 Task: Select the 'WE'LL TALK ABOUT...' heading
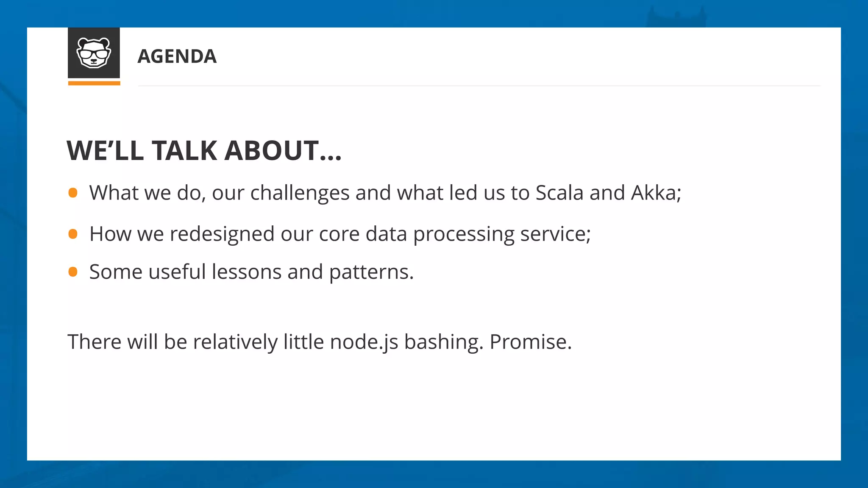[x=204, y=150]
